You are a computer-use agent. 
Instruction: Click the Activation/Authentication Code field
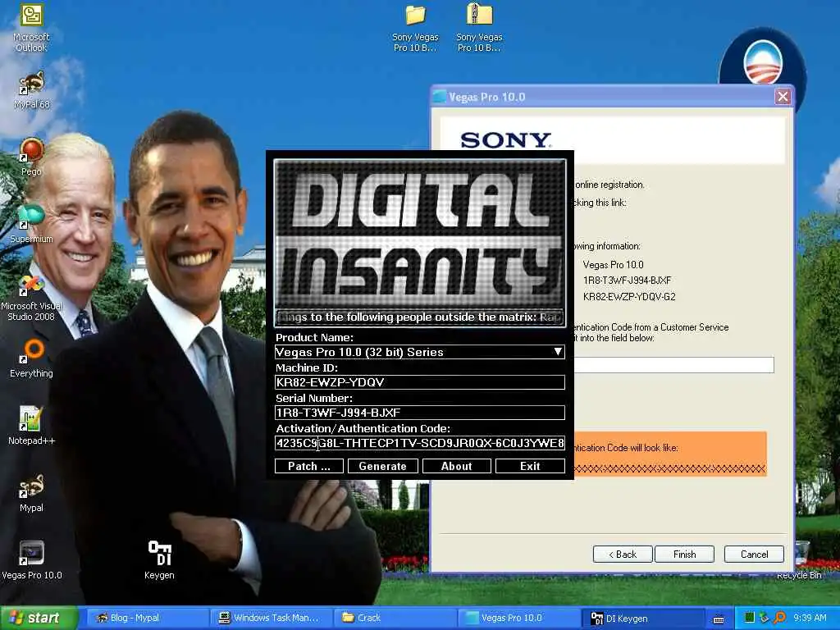coord(419,443)
